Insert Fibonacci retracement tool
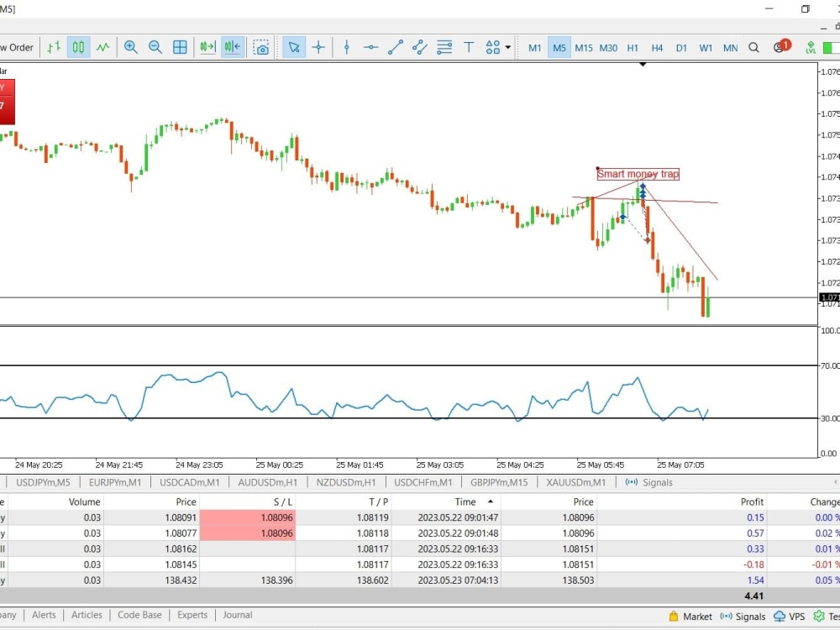The height and width of the screenshot is (630, 840). [x=444, y=47]
